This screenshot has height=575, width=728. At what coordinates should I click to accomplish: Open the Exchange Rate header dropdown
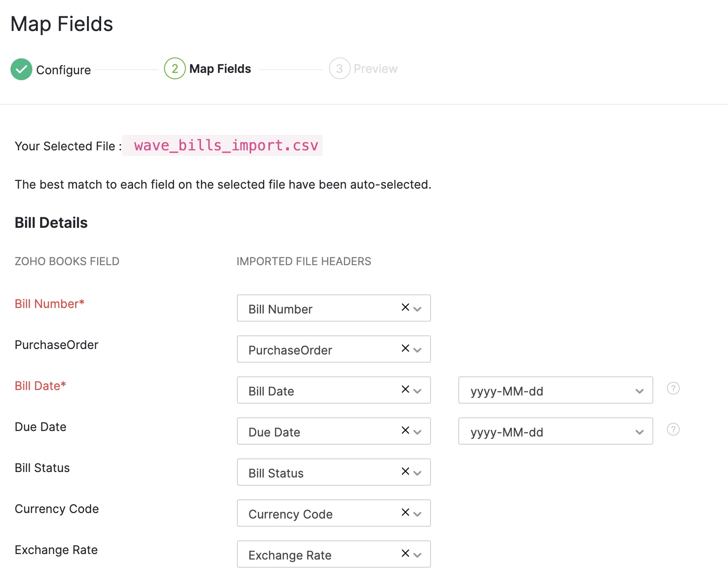click(417, 555)
